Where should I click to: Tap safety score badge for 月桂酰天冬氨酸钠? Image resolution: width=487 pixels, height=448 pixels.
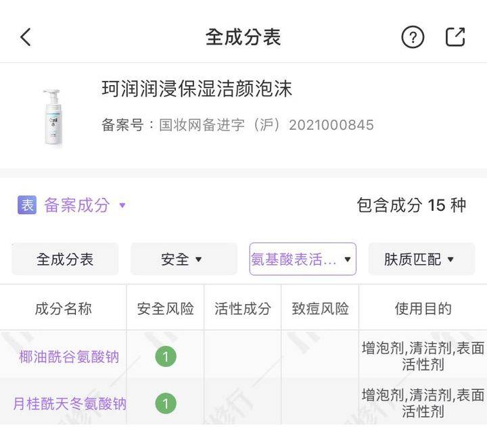[x=166, y=404]
